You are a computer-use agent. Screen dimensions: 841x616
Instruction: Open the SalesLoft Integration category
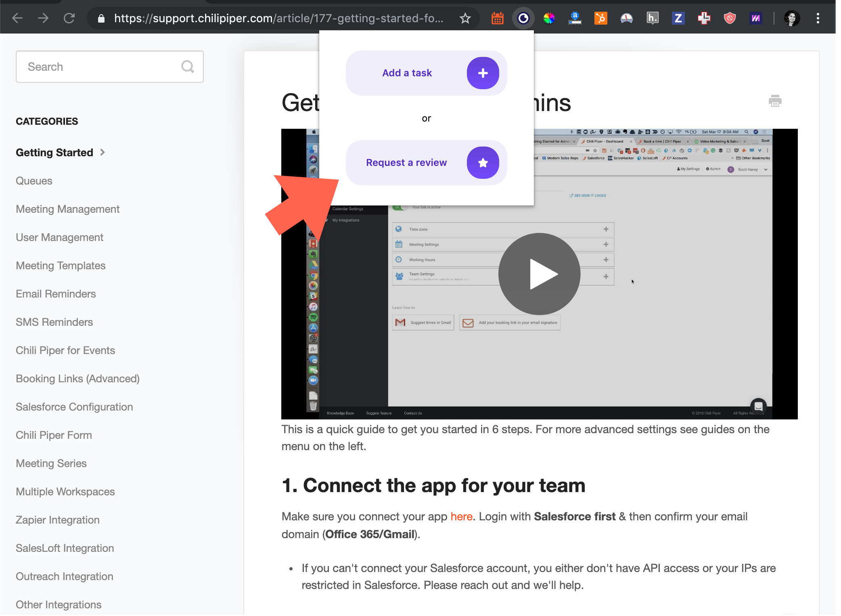[x=65, y=548]
